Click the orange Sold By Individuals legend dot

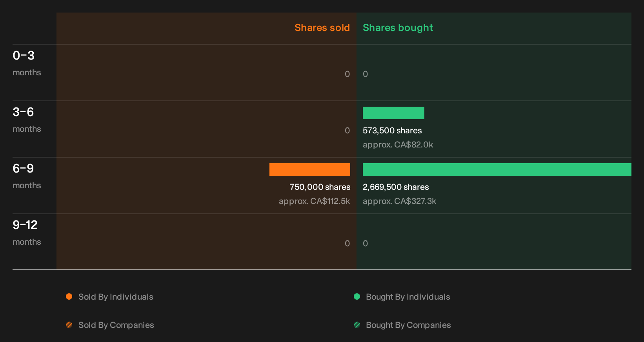69,297
